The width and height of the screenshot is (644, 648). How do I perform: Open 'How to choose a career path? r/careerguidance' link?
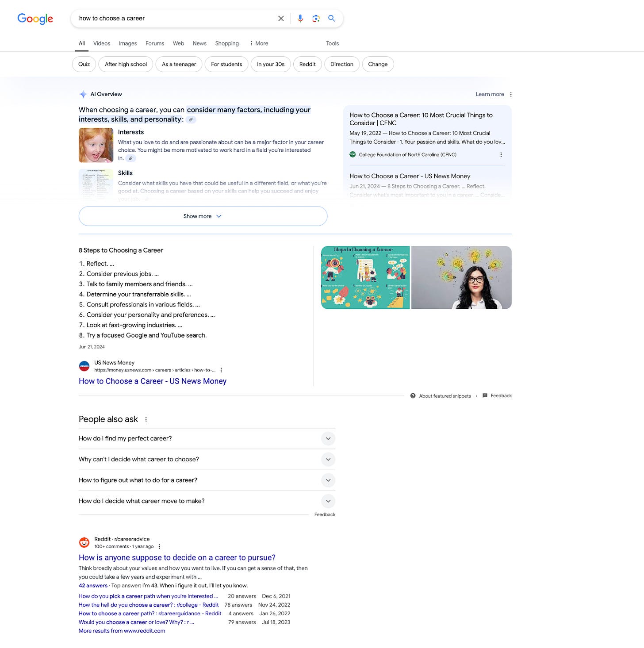(x=150, y=613)
